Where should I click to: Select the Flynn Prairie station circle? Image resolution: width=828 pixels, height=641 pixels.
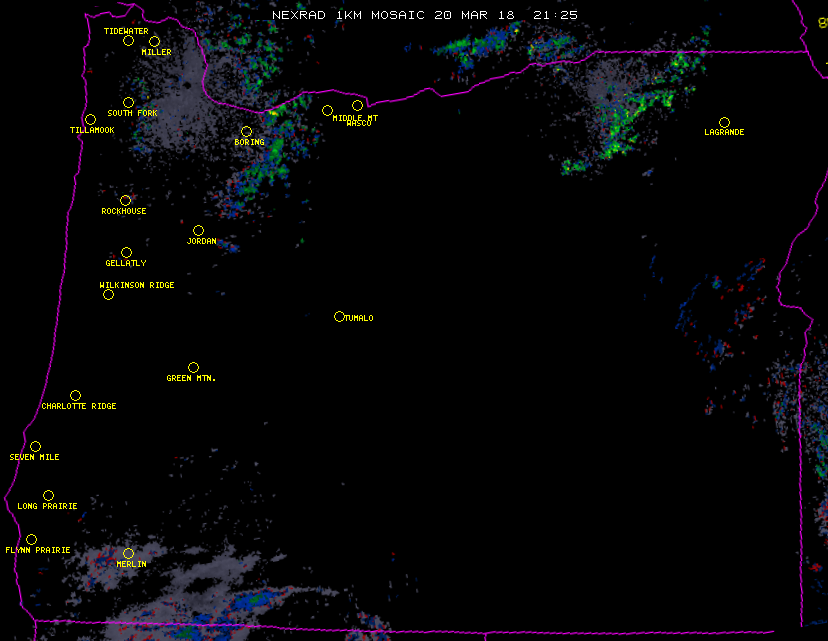click(x=31, y=540)
